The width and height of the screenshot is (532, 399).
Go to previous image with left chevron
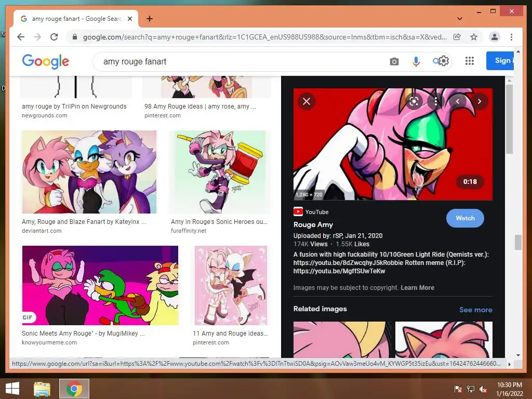click(x=458, y=101)
